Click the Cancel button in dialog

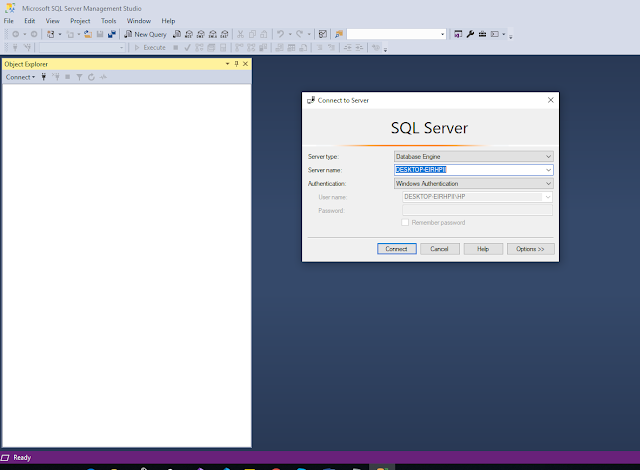tap(440, 249)
